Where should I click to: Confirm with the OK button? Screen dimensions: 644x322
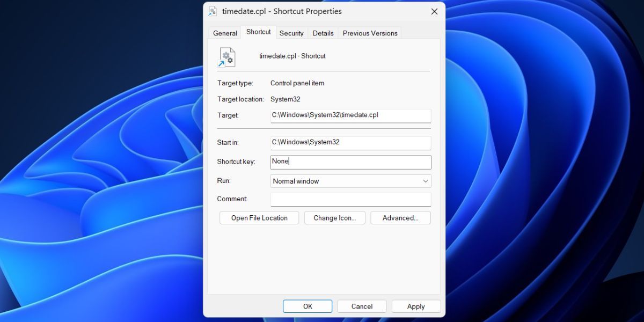point(308,306)
